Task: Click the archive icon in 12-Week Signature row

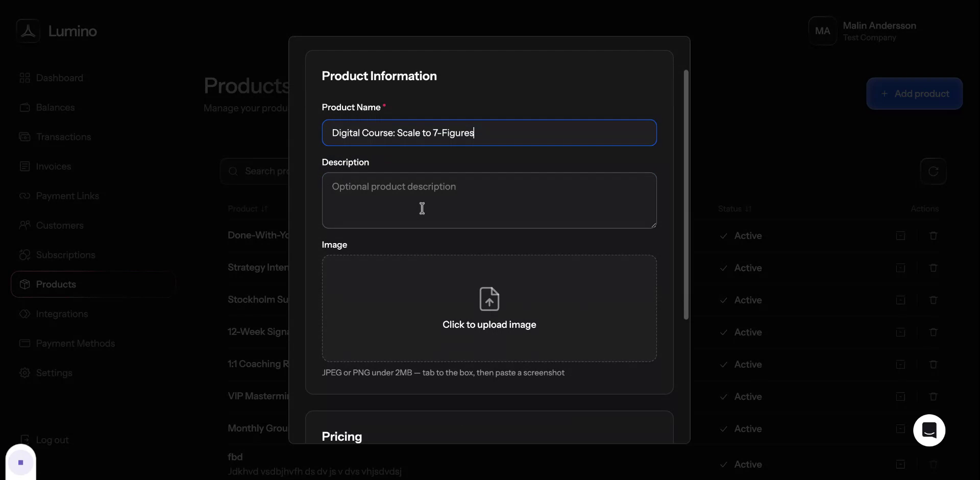Action: click(x=900, y=332)
